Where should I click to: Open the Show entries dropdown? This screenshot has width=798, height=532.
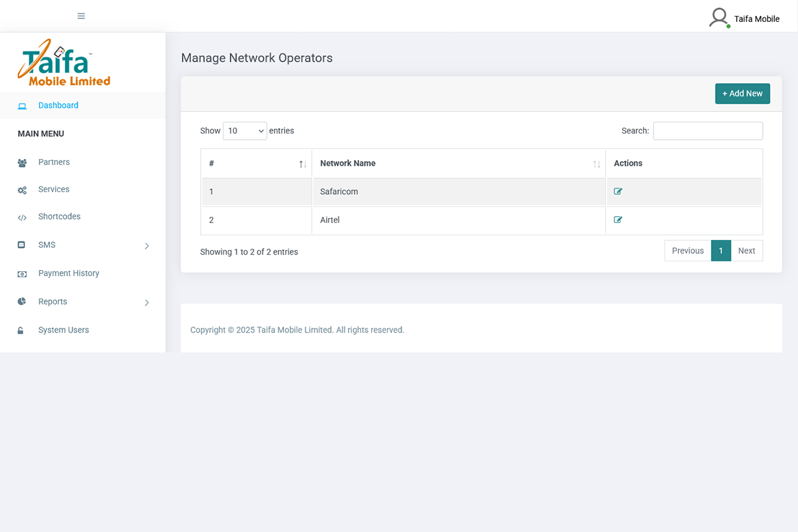(245, 130)
